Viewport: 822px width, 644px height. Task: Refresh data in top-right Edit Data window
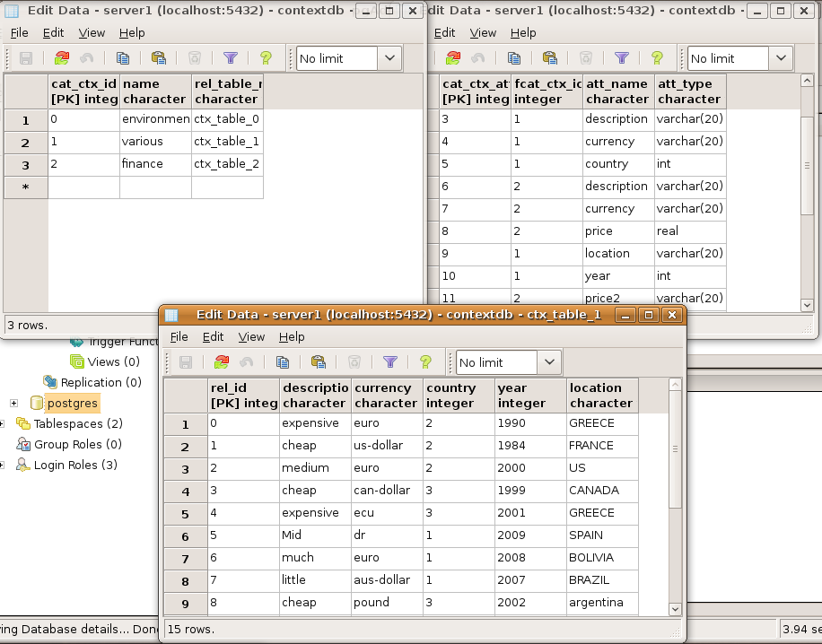[x=453, y=58]
